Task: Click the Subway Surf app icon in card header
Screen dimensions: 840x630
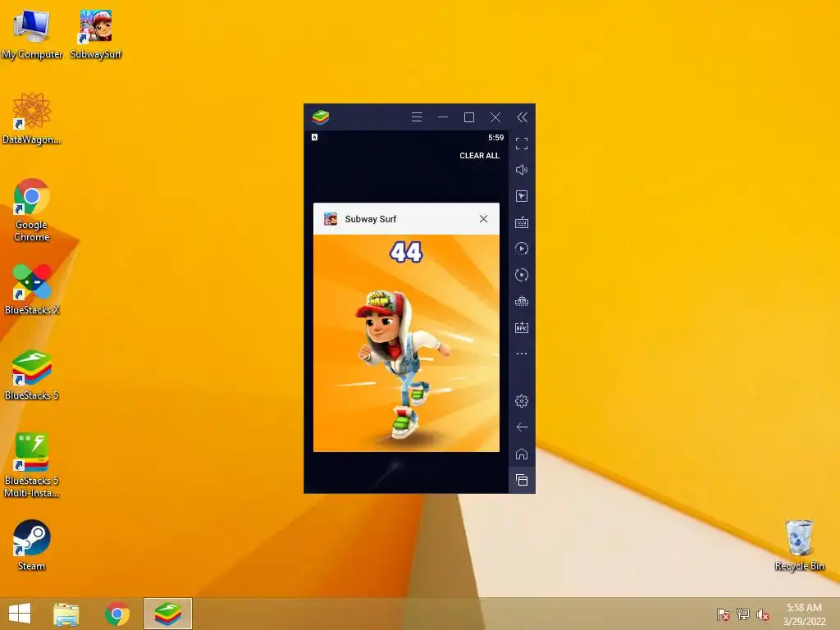Action: (x=331, y=218)
